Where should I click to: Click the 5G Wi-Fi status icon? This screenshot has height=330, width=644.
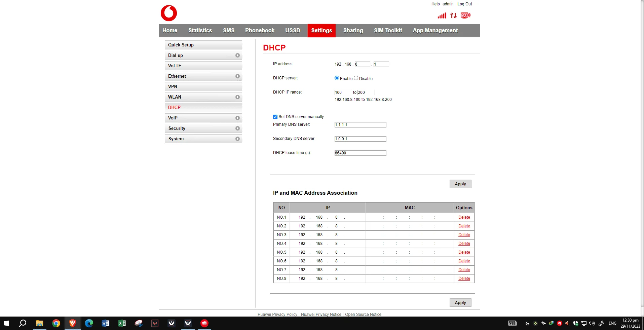[465, 15]
